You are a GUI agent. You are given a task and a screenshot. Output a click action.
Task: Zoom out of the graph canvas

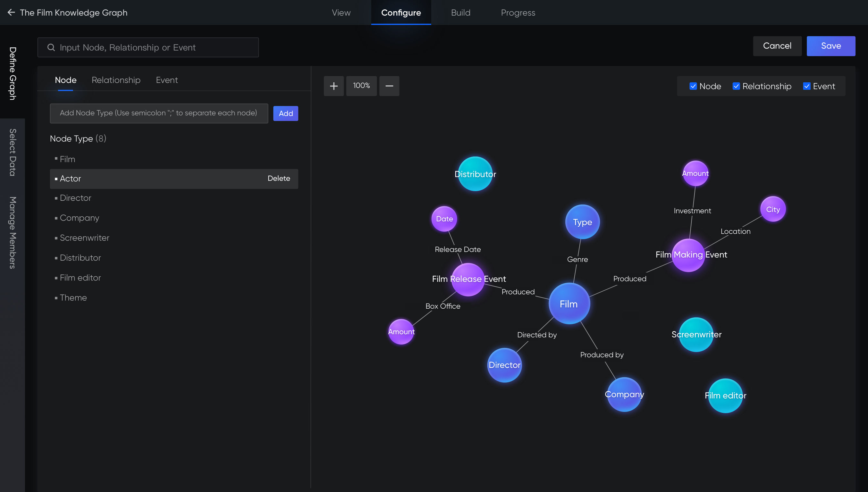(389, 86)
